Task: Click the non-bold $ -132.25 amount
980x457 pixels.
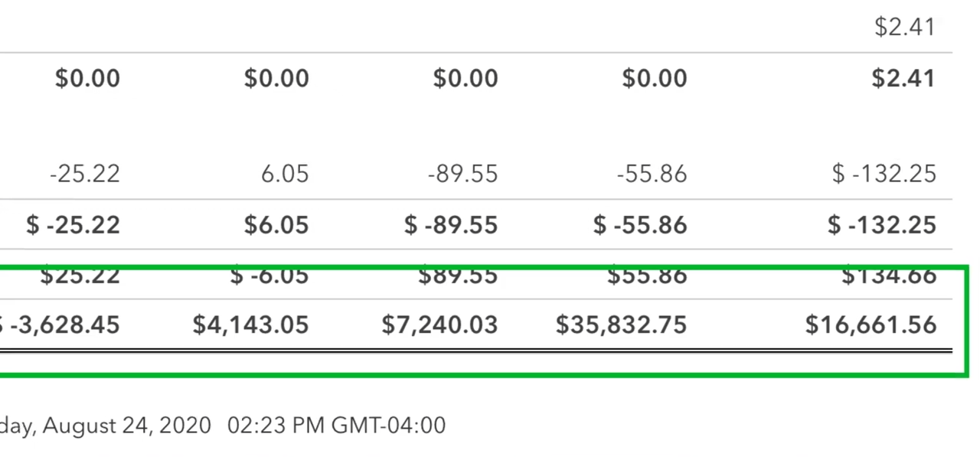Action: (884, 174)
